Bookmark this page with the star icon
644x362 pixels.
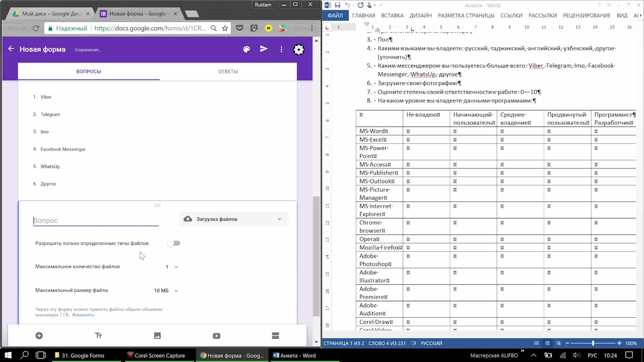(225, 28)
